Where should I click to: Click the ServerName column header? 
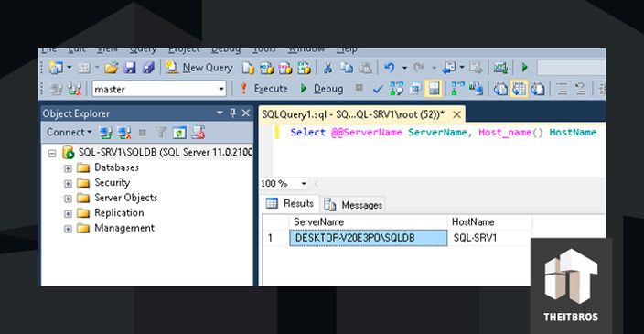click(369, 221)
